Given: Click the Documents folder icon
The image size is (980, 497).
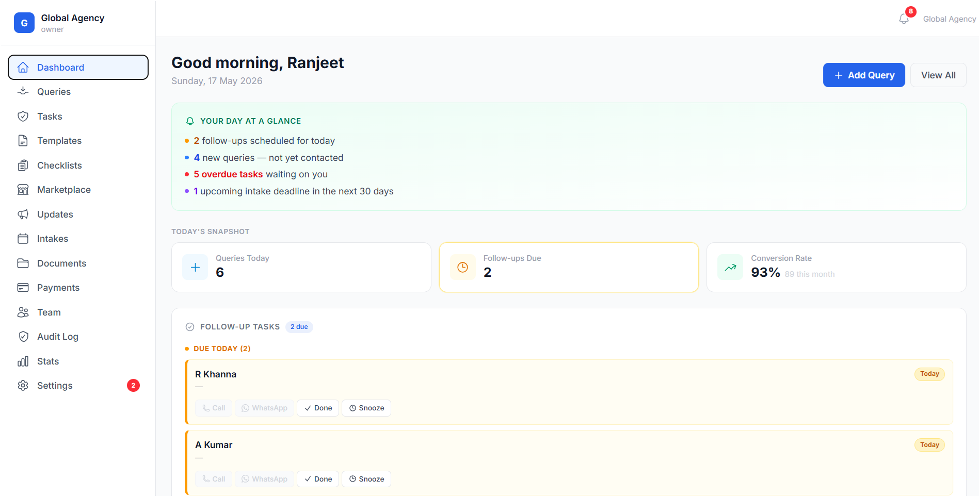Looking at the screenshot, I should click(x=23, y=263).
